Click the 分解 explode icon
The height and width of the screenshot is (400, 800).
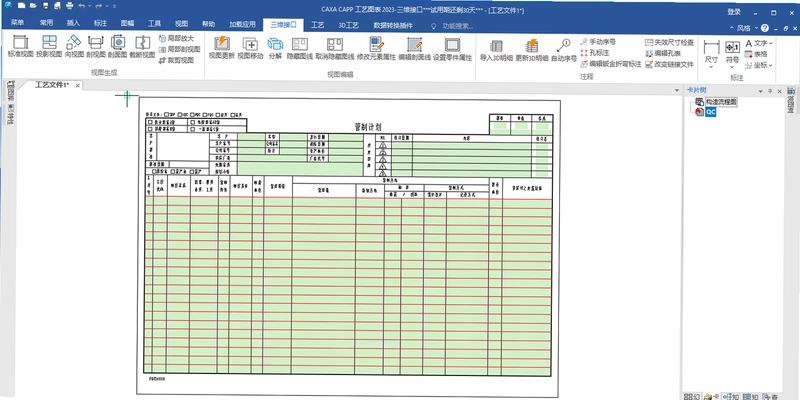275,48
